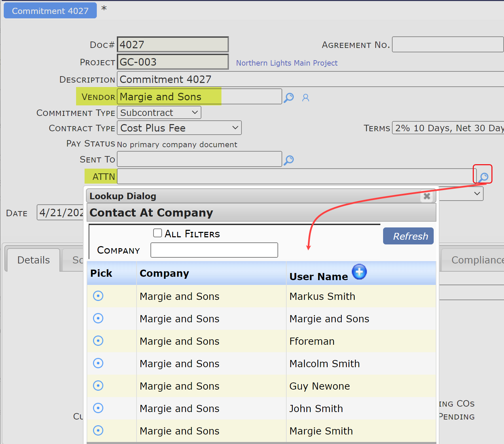Screen dimensions: 504x444
Task: Click the Description field
Action: click(310, 79)
